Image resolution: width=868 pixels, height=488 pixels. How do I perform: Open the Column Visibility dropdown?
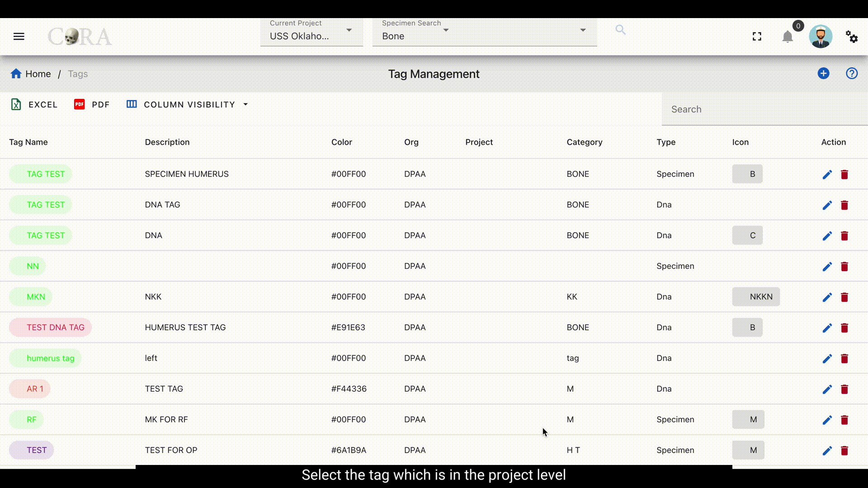click(x=188, y=104)
